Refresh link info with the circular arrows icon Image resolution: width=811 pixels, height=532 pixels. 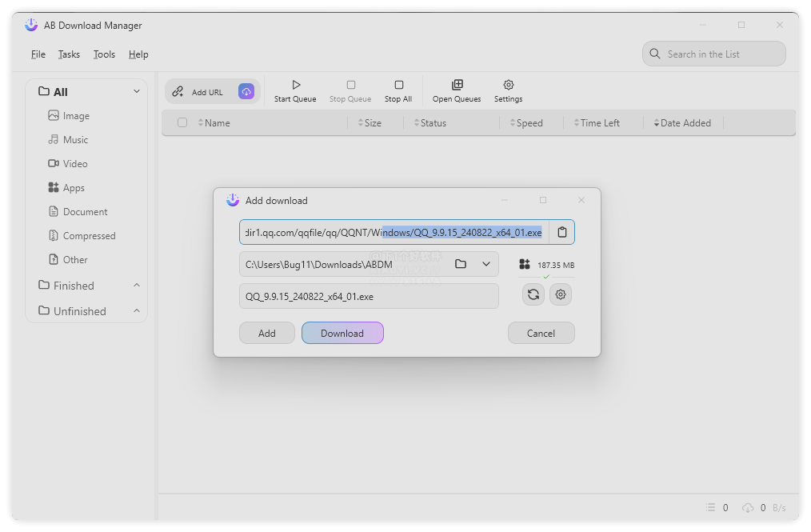[533, 294]
